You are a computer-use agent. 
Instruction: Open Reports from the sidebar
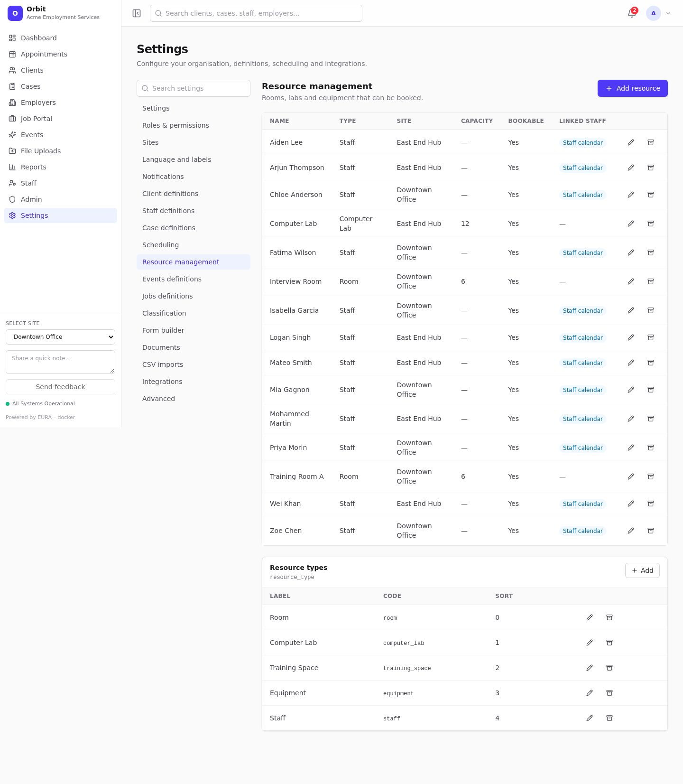coord(60,167)
